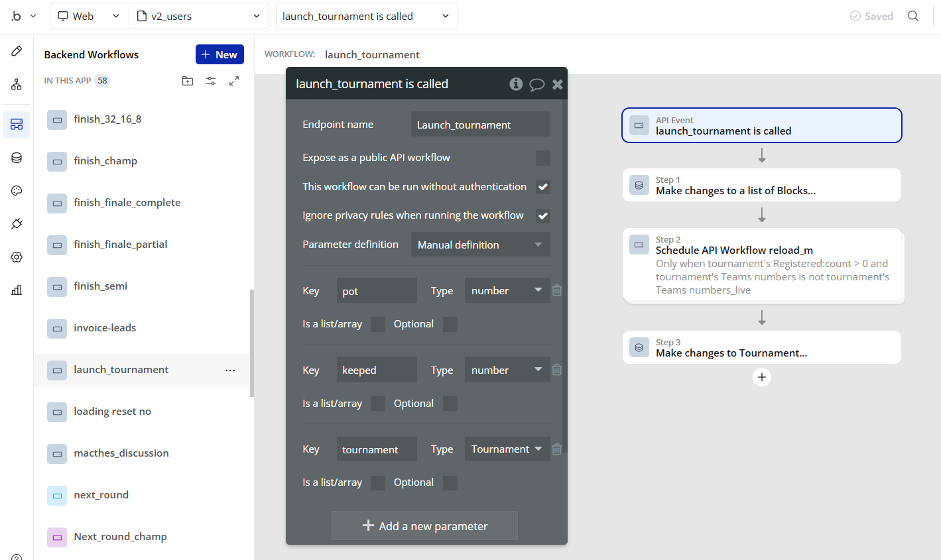This screenshot has width=941, height=560.
Task: Enable Expose as a public API workflow
Action: [x=542, y=158]
